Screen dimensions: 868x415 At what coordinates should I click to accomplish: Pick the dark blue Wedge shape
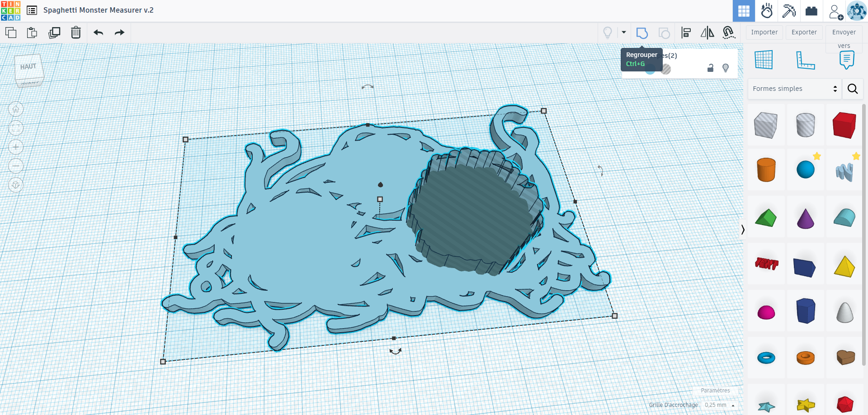pos(805,267)
